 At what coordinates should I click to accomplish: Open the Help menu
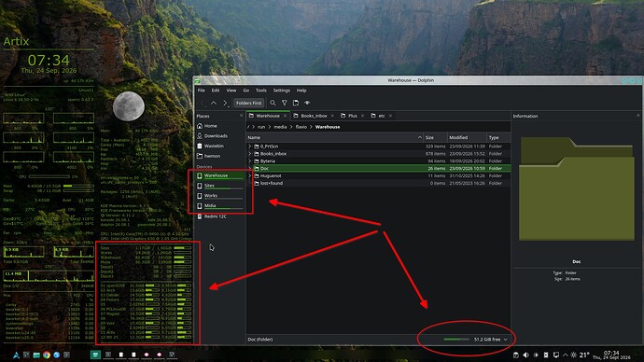click(x=301, y=90)
